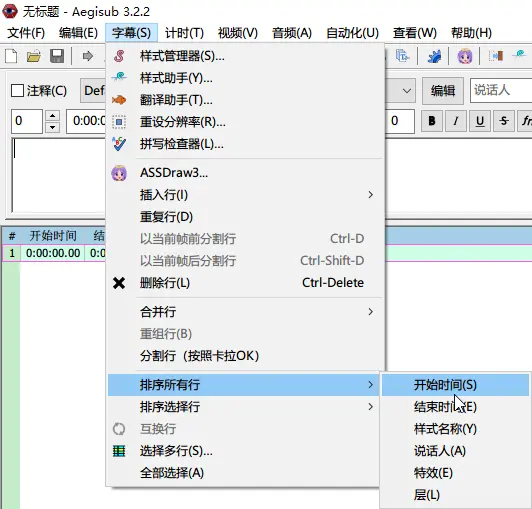Click the New subtitles toolbar icon

click(11, 56)
